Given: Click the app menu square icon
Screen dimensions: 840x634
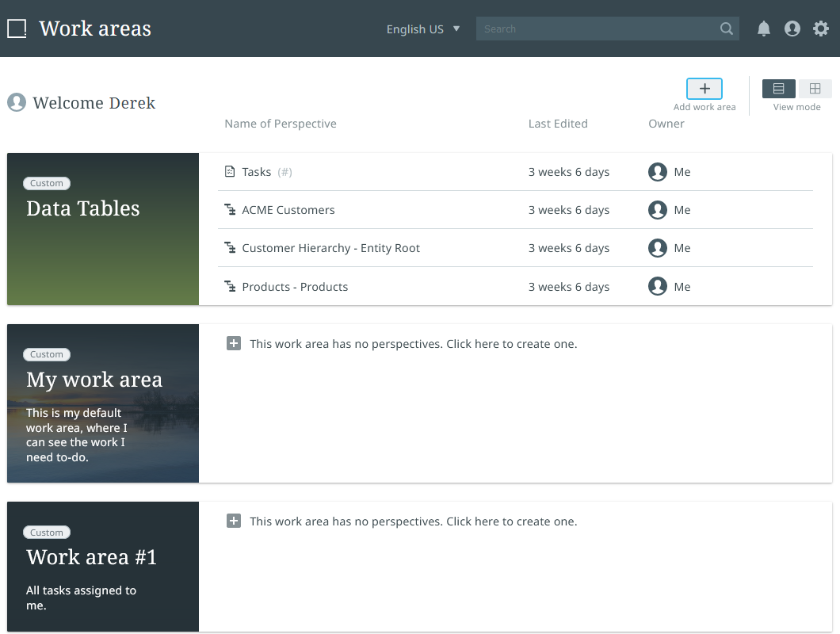Looking at the screenshot, I should 17,29.
